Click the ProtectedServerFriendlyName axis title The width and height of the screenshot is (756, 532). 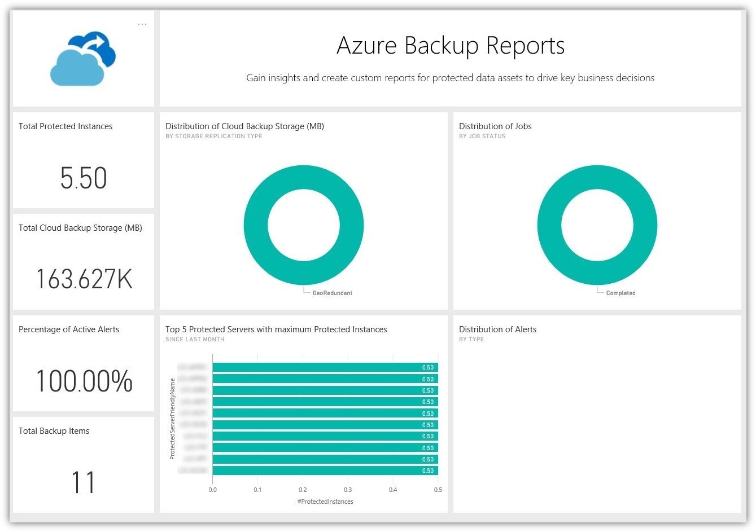[173, 419]
